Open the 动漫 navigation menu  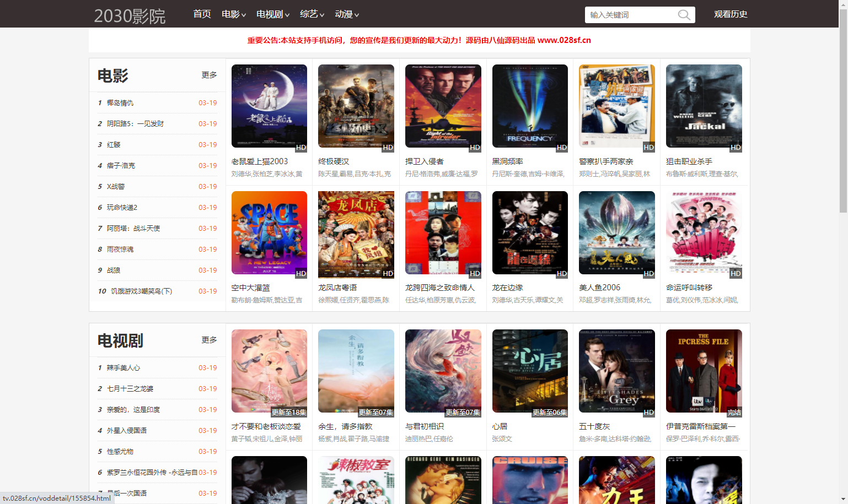(346, 14)
